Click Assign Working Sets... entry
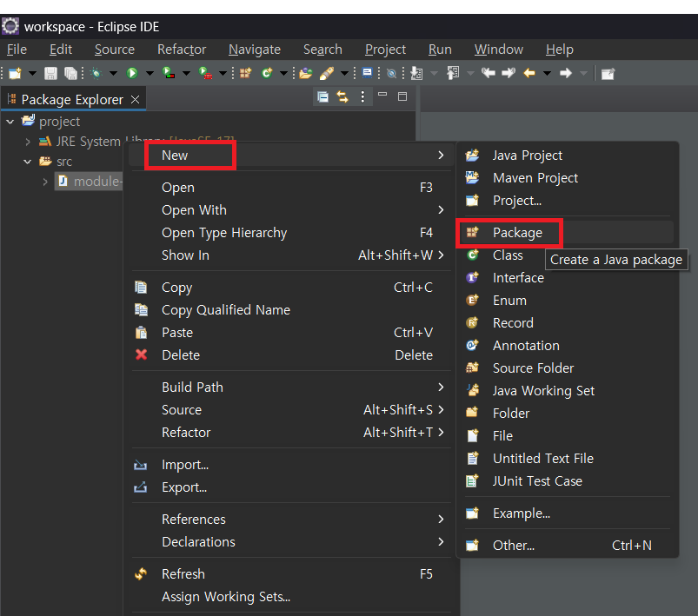Screen dimensions: 698x616 tap(291, 597)
